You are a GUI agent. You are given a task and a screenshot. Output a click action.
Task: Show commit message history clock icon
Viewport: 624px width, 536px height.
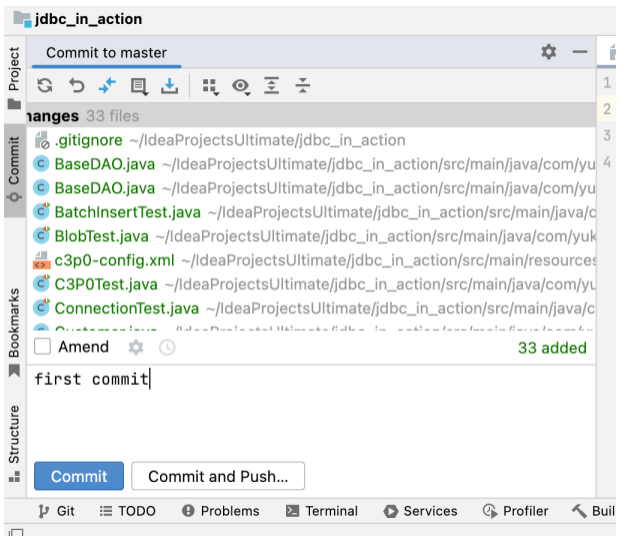point(167,347)
